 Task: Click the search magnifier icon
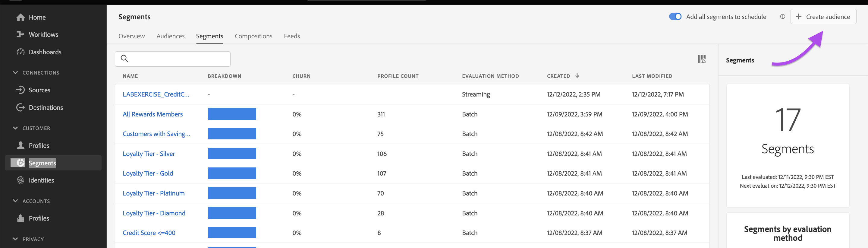click(124, 59)
